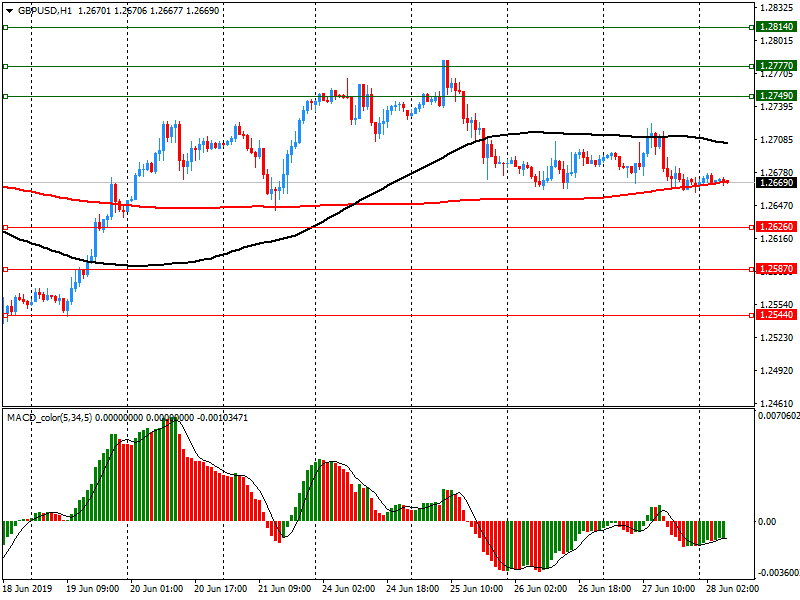Select the green 1.28140 price level label
Screen dimensions: 800x600
776,27
